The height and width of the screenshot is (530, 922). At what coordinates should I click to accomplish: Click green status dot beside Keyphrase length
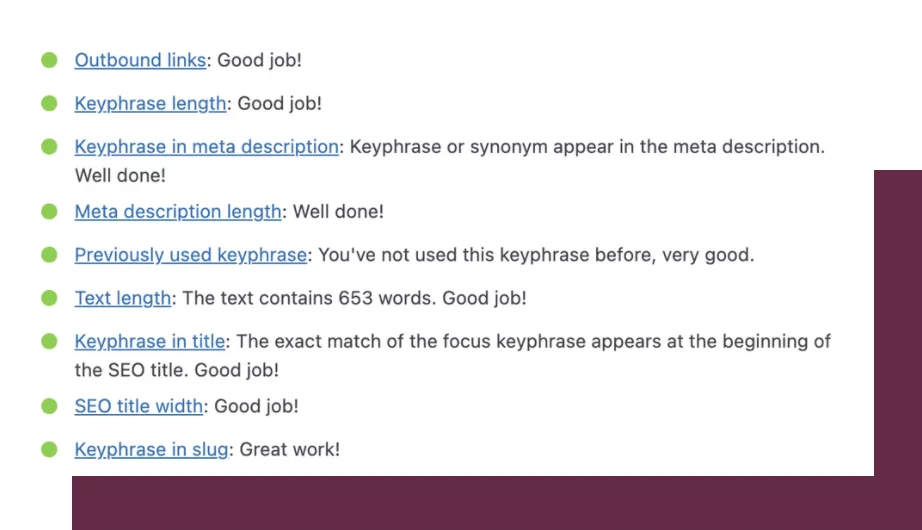tap(49, 104)
